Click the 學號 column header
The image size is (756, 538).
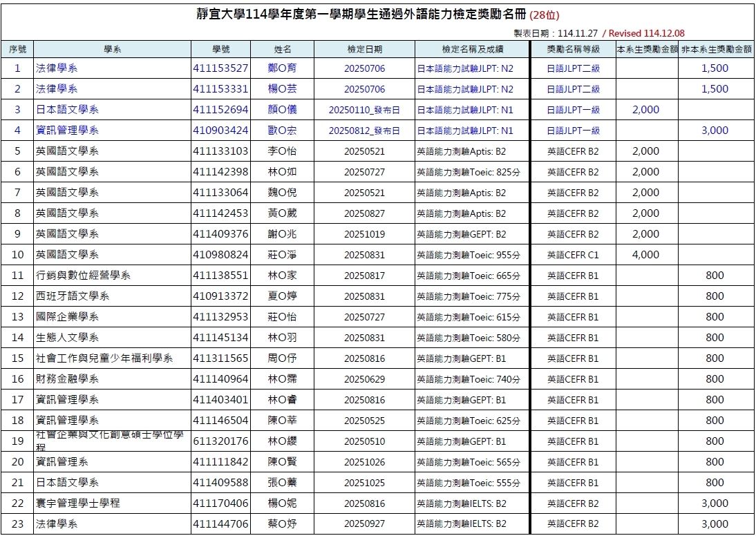[220, 50]
